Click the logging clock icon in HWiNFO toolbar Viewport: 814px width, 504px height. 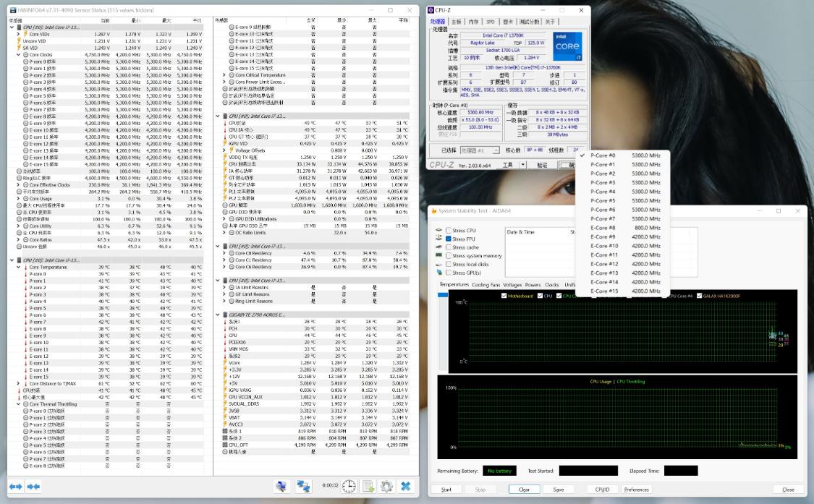click(348, 486)
